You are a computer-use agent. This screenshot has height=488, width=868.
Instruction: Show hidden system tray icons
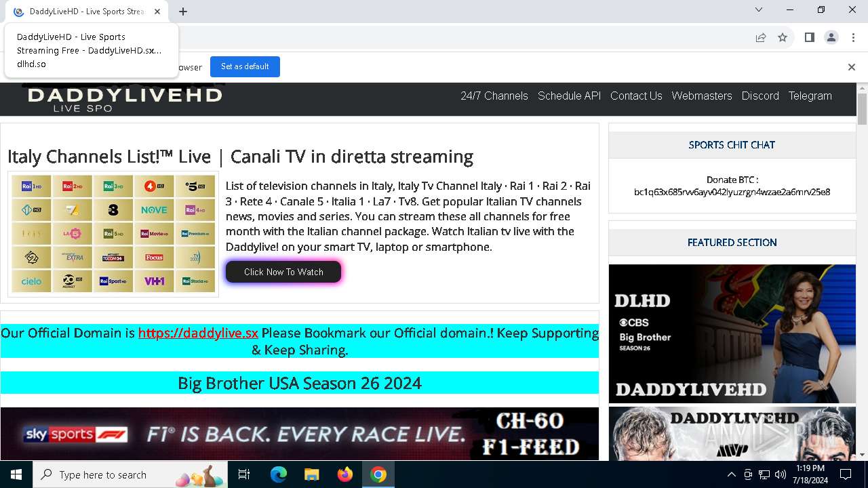pyautogui.click(x=731, y=474)
